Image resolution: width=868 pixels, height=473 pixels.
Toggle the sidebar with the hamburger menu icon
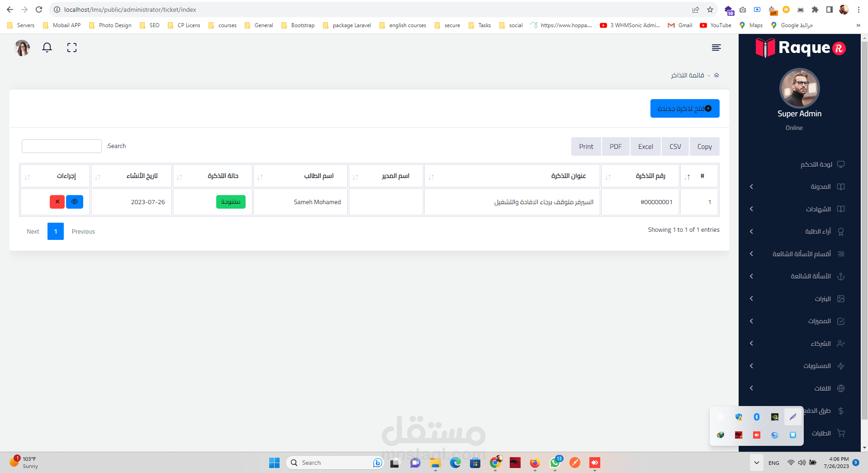coord(716,48)
